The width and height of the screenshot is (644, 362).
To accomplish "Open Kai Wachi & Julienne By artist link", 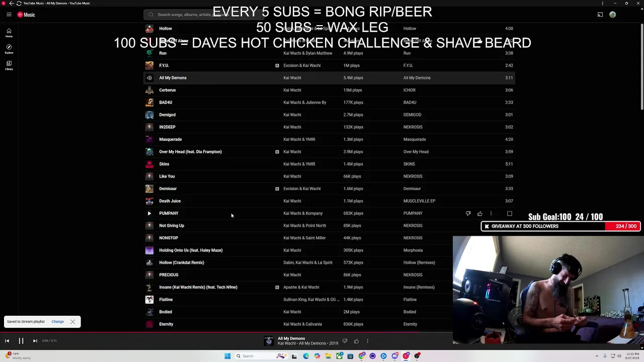I will coord(305,103).
